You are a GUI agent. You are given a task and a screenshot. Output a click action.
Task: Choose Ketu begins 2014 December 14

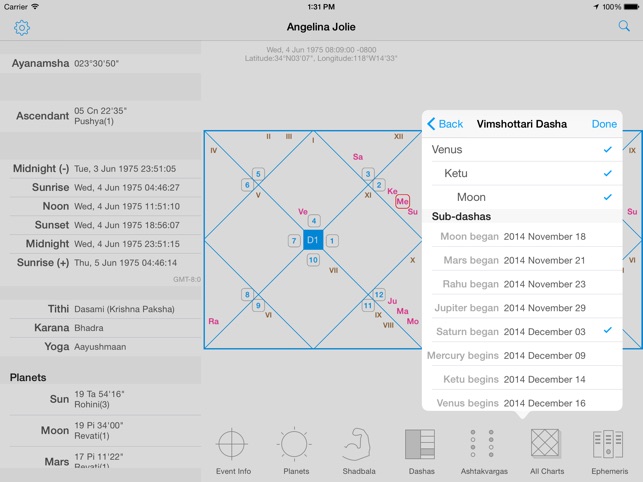click(x=522, y=379)
